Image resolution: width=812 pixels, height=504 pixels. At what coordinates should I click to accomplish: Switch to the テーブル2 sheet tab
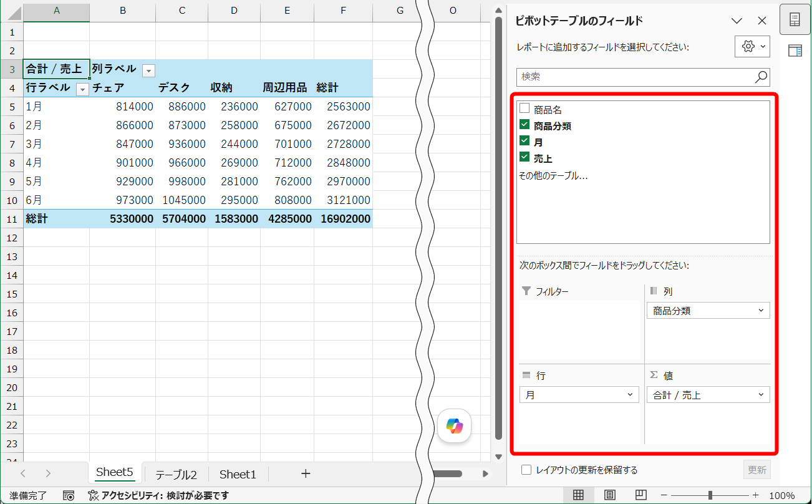[176, 475]
